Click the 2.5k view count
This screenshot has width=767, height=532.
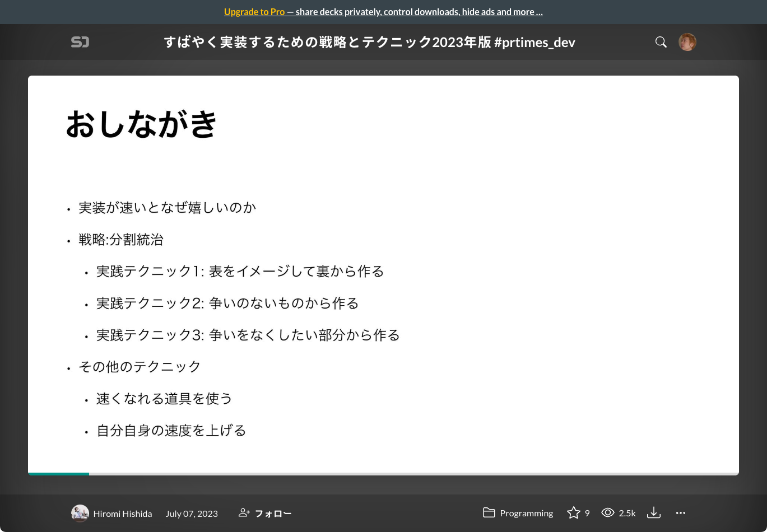[627, 513]
